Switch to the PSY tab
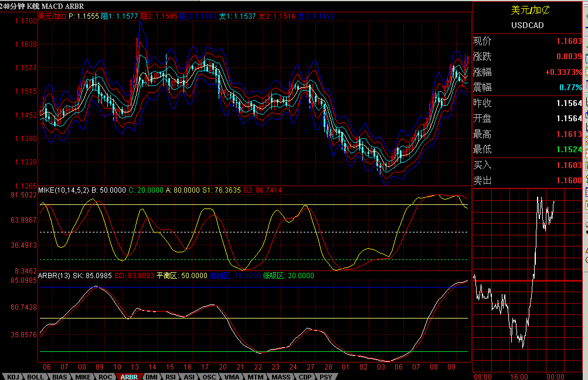This screenshot has height=380, width=588. pyautogui.click(x=326, y=376)
